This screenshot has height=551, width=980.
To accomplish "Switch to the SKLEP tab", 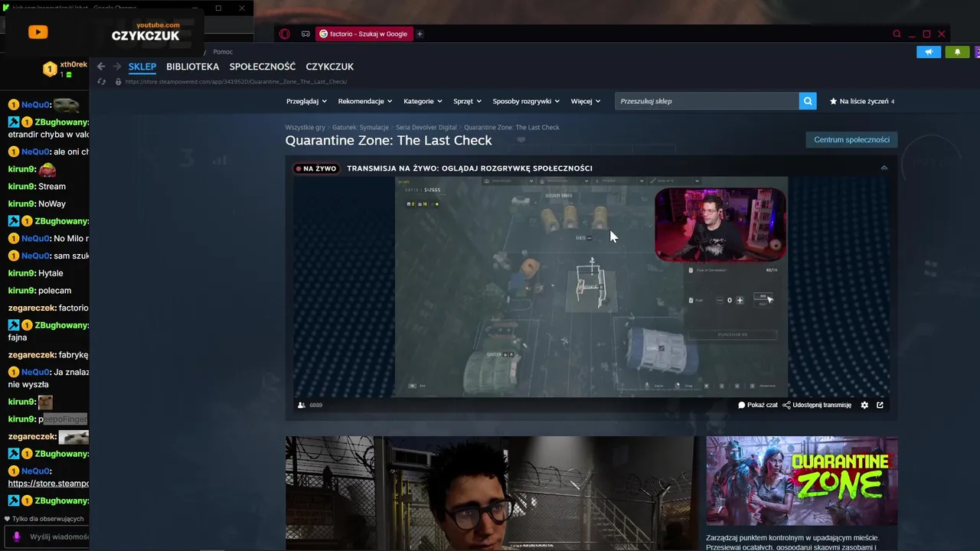I will coord(142,67).
